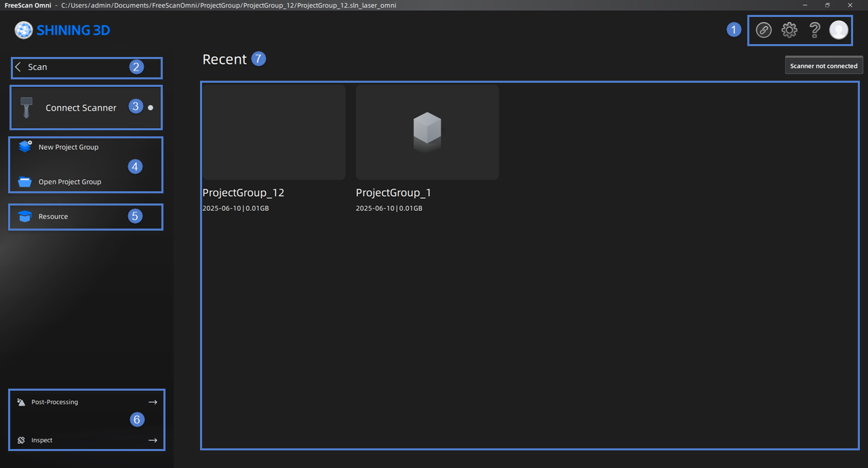Click the Open Project Group folder icon
The width and height of the screenshot is (868, 468).
[25, 182]
